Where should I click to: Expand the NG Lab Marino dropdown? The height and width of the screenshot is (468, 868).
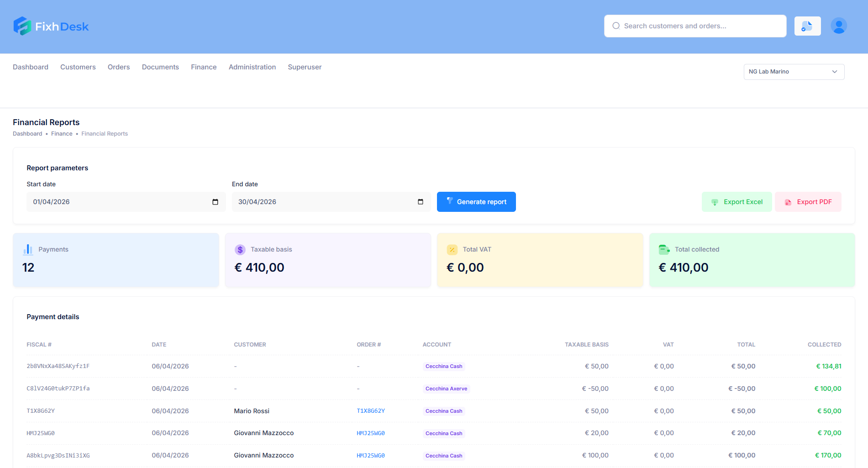(x=794, y=72)
